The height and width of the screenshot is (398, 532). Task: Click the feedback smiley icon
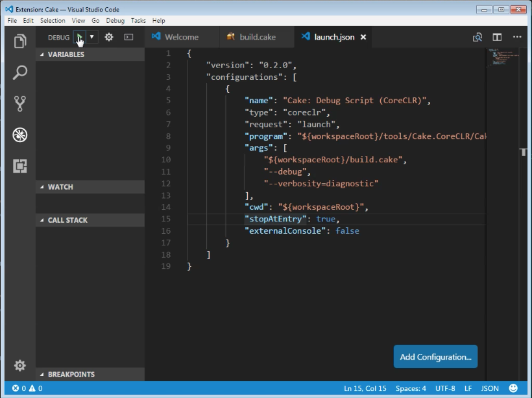513,388
